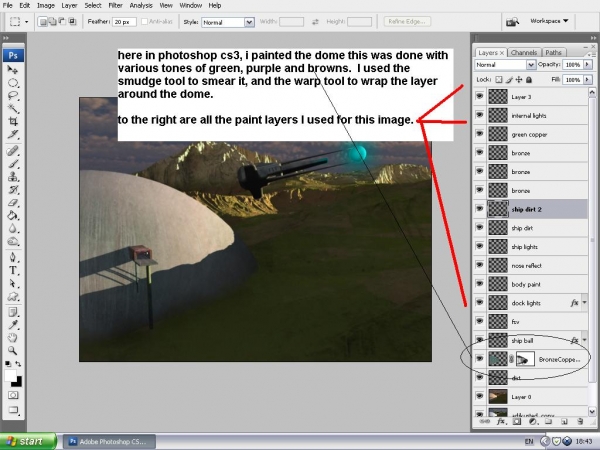Select the Move tool
Viewport: 600px width, 450px height.
[13, 70]
